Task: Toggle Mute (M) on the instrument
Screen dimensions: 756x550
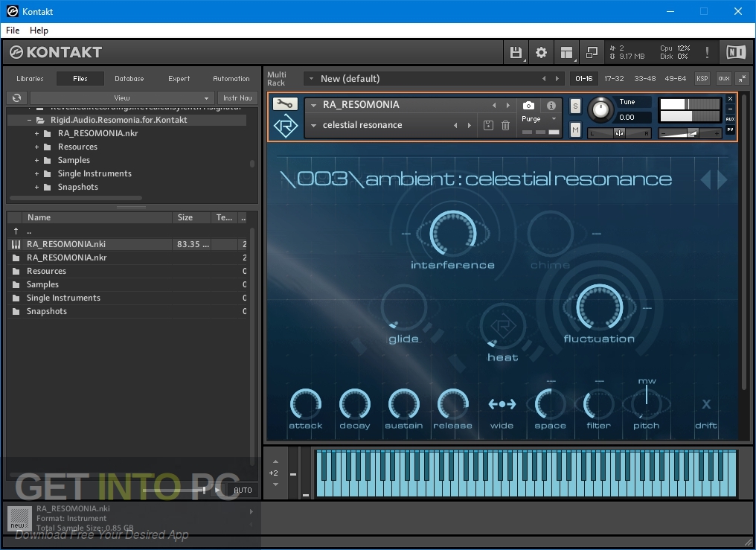Action: [575, 129]
